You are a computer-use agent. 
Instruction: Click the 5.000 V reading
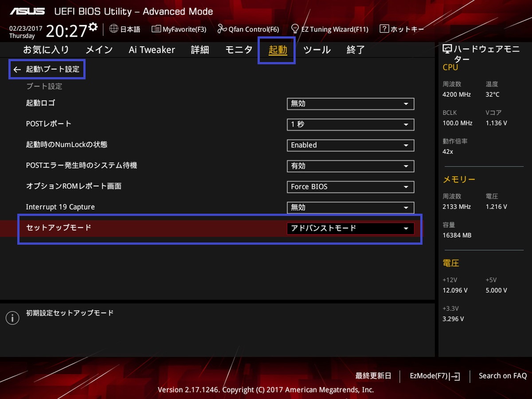(x=497, y=290)
